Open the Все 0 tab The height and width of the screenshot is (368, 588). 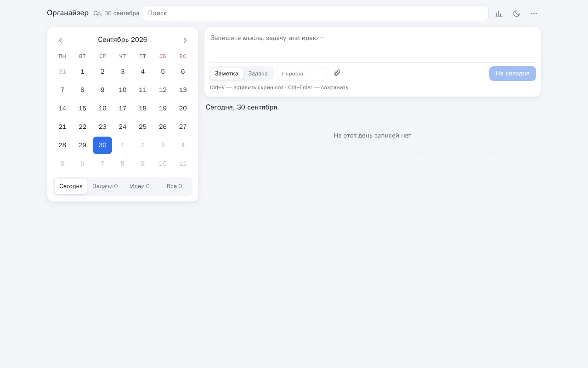tap(174, 186)
